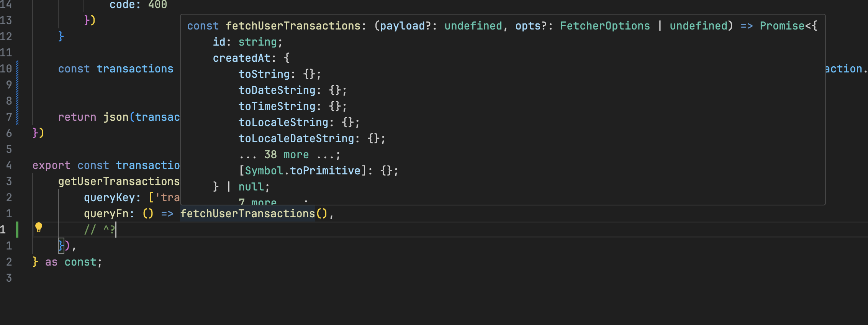Click the toLocaleDateString line in tooltip
Screen dimensions: 868x325
coord(312,139)
